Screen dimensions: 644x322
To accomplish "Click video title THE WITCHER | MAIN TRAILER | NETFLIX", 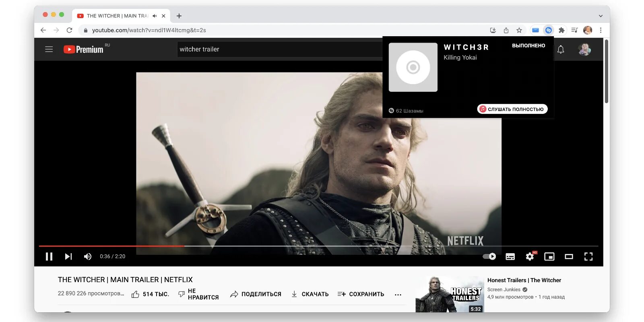I will (x=125, y=280).
